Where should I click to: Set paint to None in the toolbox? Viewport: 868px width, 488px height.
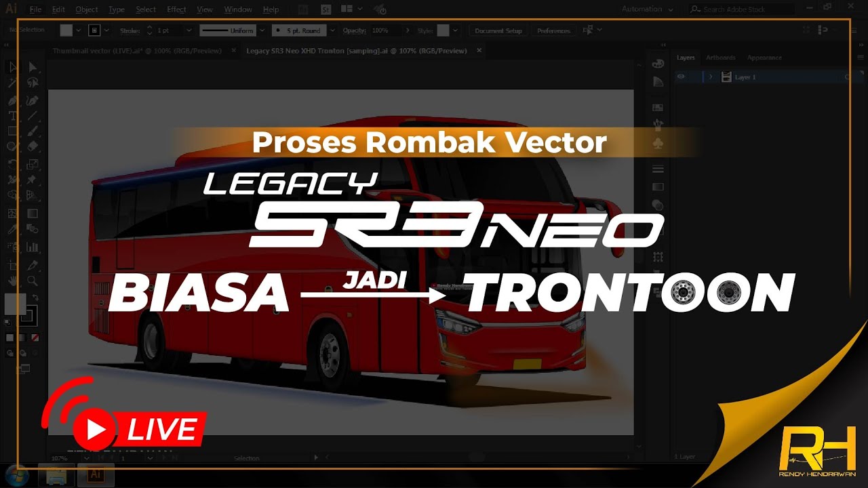pos(35,337)
